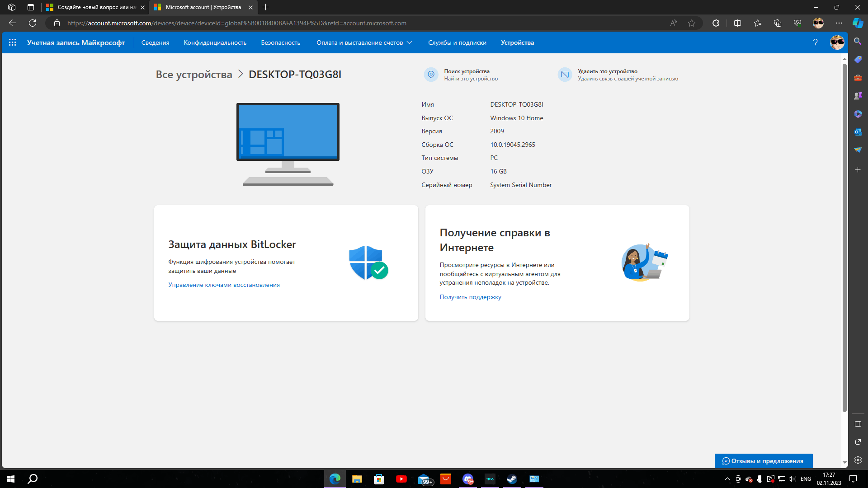Image resolution: width=868 pixels, height=488 pixels.
Task: Open Edge Settings and more menu
Action: tap(839, 23)
